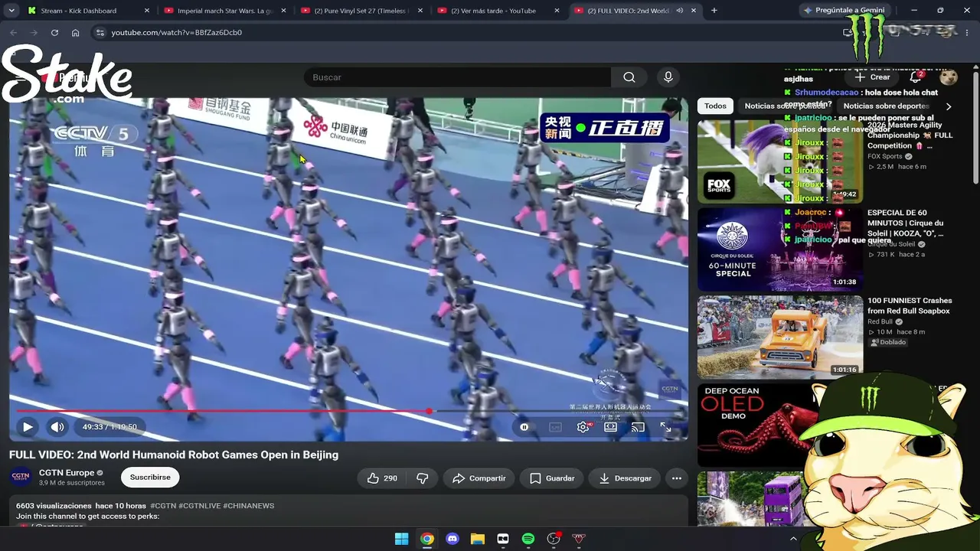980x551 pixels.
Task: Switch to the Pure Vinyl Set 27 tab
Action: [x=362, y=11]
